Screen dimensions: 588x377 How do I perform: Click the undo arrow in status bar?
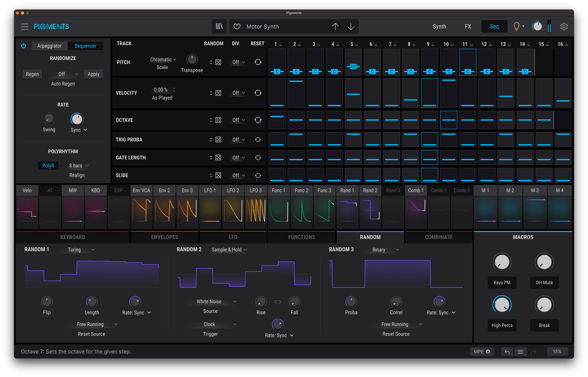(x=507, y=351)
